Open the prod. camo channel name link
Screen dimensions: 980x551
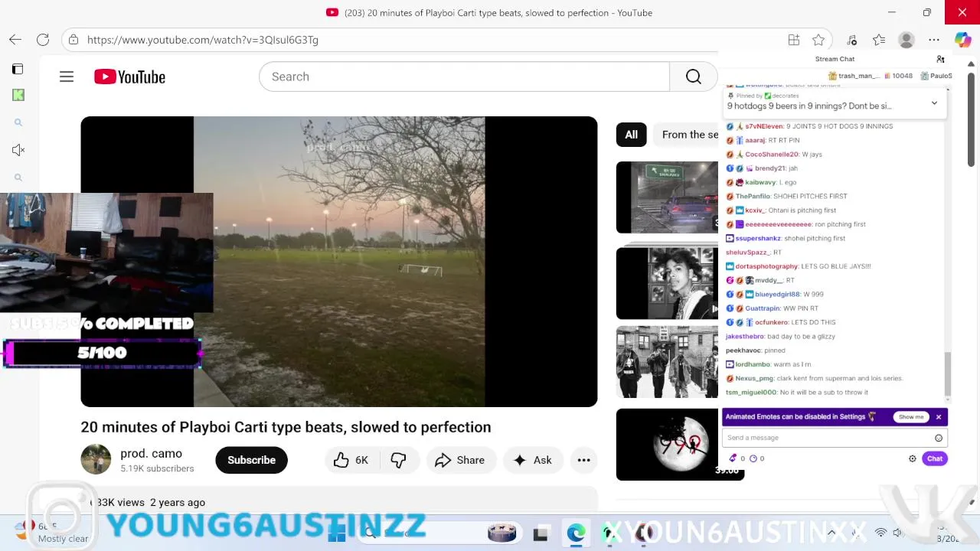point(151,453)
